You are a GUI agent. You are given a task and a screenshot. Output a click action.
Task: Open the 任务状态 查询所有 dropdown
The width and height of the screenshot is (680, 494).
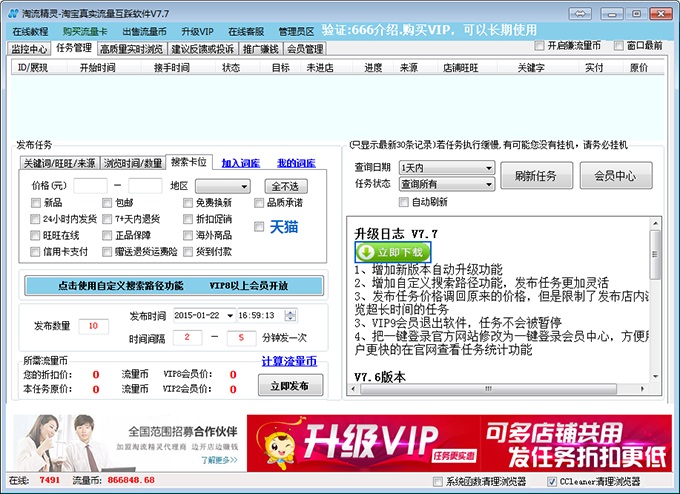(447, 184)
